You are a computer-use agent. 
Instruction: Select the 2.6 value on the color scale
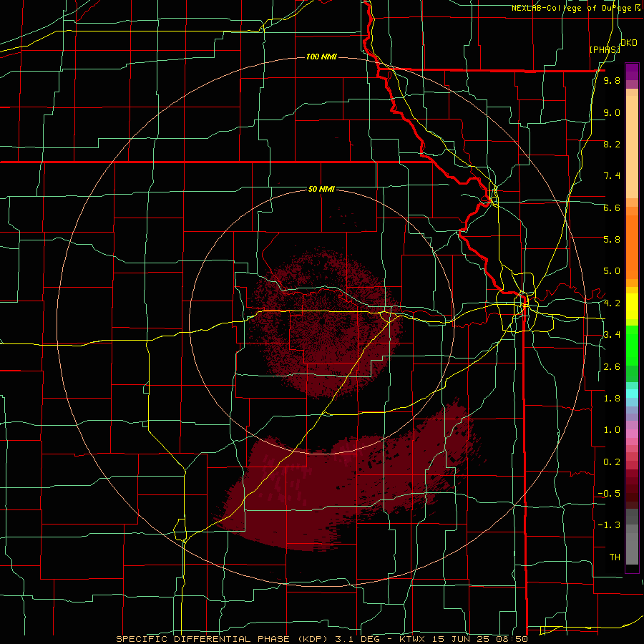(x=612, y=367)
